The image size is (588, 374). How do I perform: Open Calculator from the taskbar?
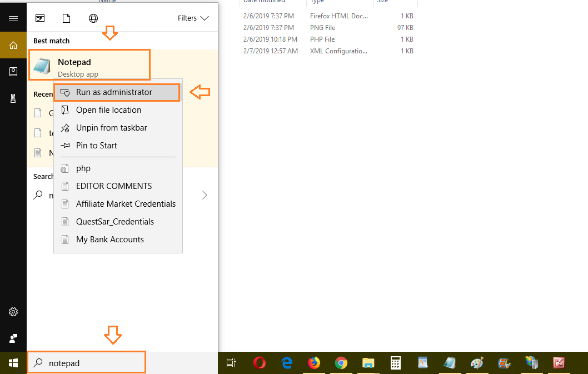[396, 363]
